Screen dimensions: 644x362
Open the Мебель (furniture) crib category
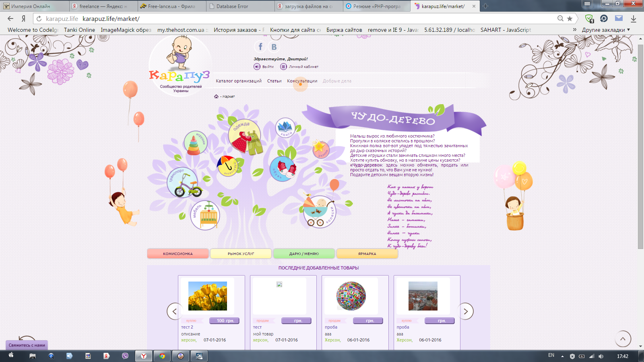205,215
